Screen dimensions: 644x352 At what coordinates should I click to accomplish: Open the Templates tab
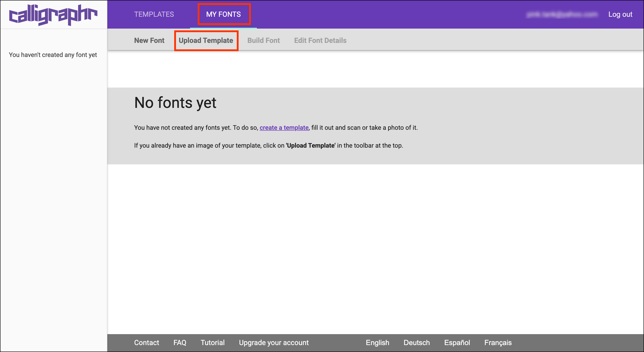[154, 14]
